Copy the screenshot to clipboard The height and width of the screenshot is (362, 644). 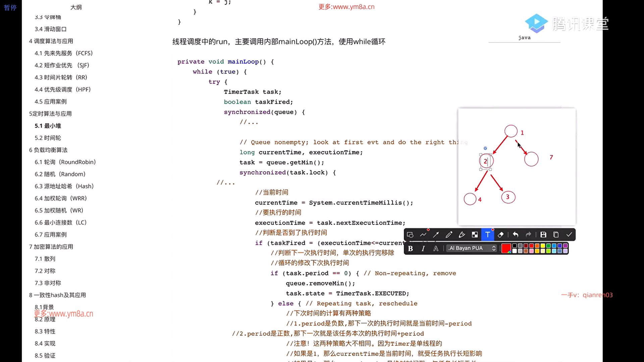556,235
